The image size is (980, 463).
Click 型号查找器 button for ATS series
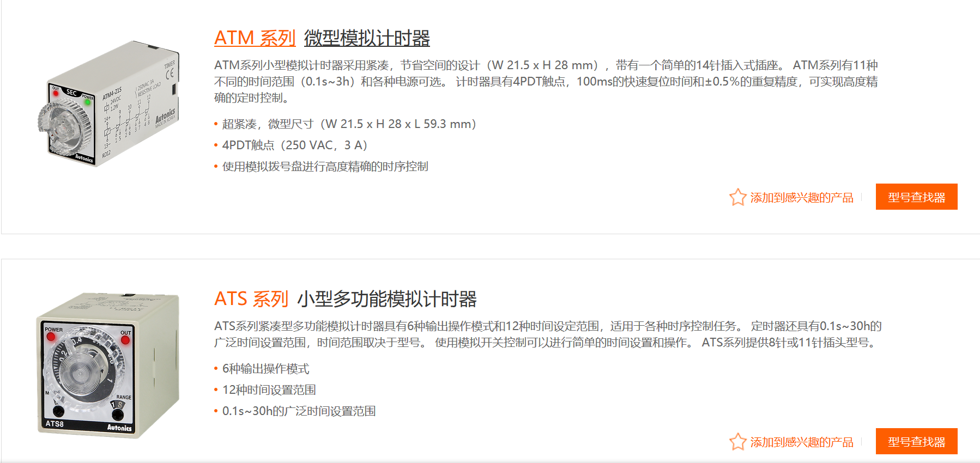pyautogui.click(x=916, y=442)
